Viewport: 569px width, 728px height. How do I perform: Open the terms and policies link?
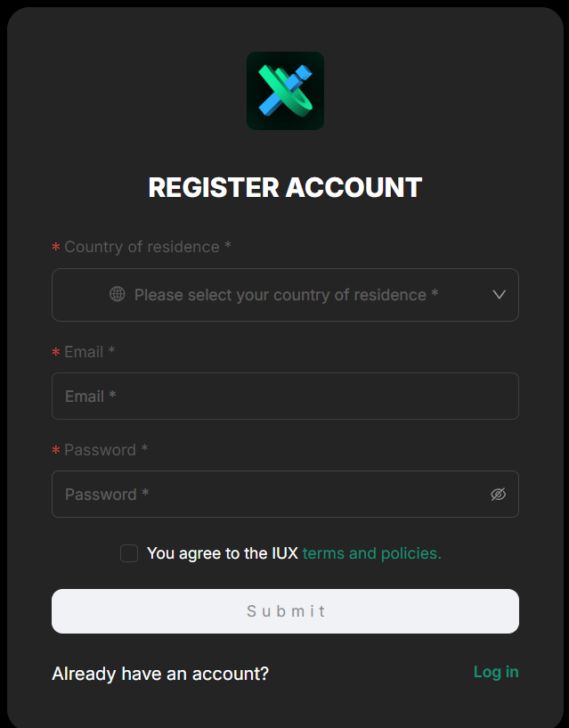point(371,553)
